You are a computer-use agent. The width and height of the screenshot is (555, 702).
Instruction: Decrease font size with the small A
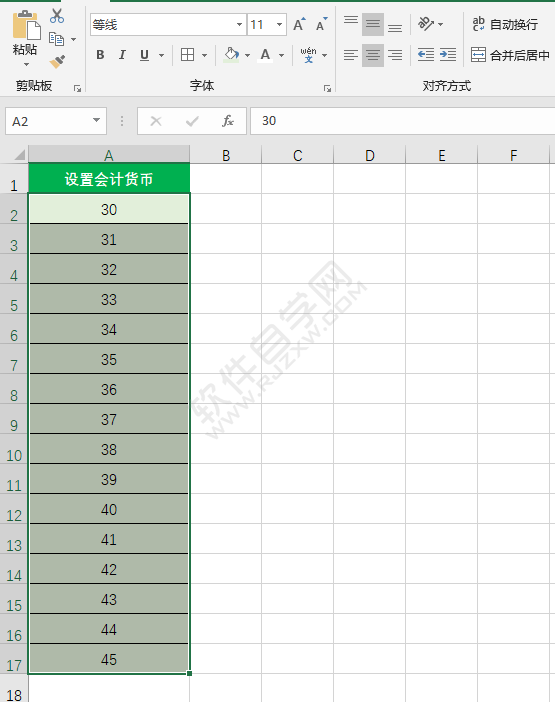pos(322,25)
